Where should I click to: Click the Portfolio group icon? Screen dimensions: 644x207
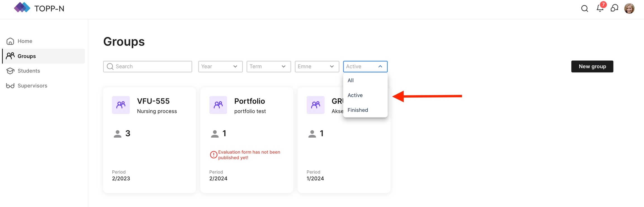click(218, 105)
